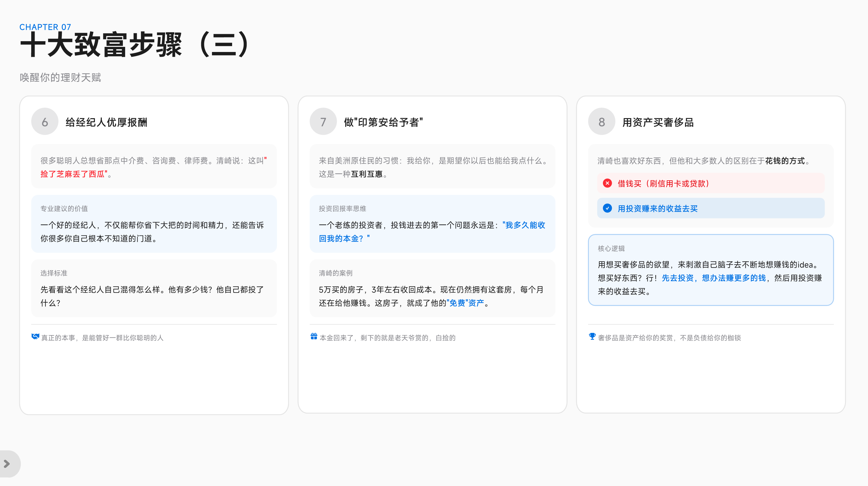Click the 投资回报率思维 blue section
This screenshot has width=868, height=486.
[x=432, y=224]
